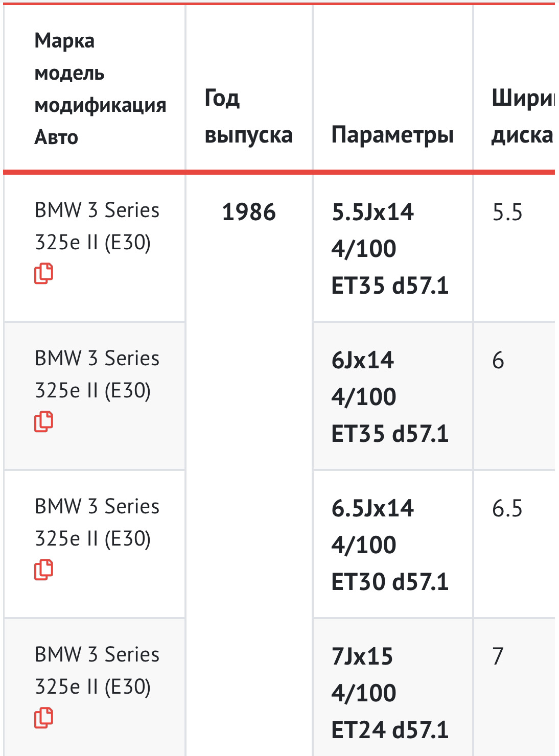Select the 'Параметры' column header
Viewport: 559px width, 756px height.
[392, 135]
